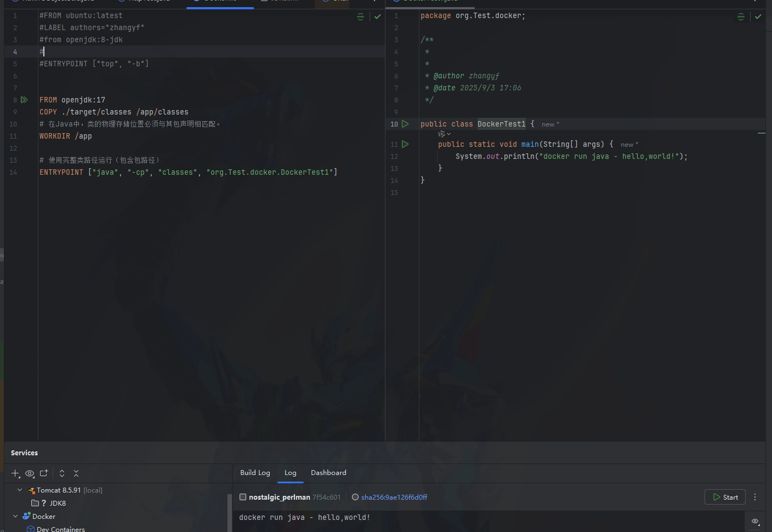The height and width of the screenshot is (532, 772).
Task: Switch to the Build Log tab
Action: click(255, 472)
